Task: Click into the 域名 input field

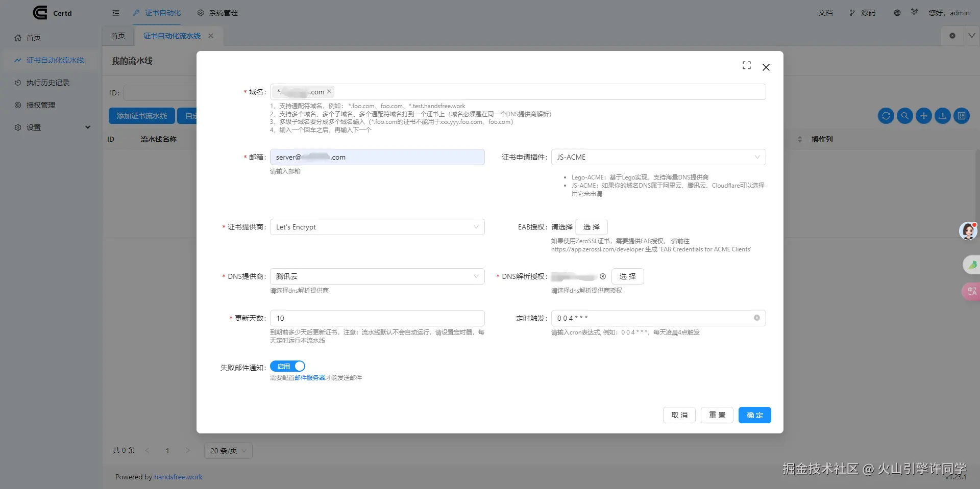Action: click(518, 92)
